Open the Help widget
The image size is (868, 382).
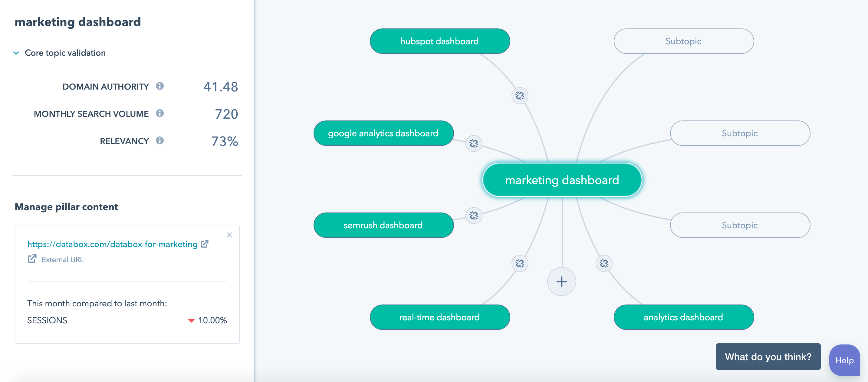(844, 360)
